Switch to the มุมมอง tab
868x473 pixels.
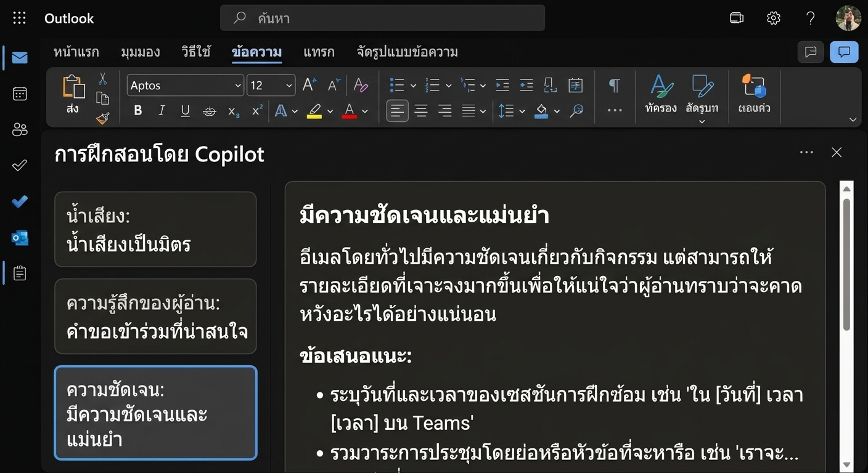pos(141,52)
